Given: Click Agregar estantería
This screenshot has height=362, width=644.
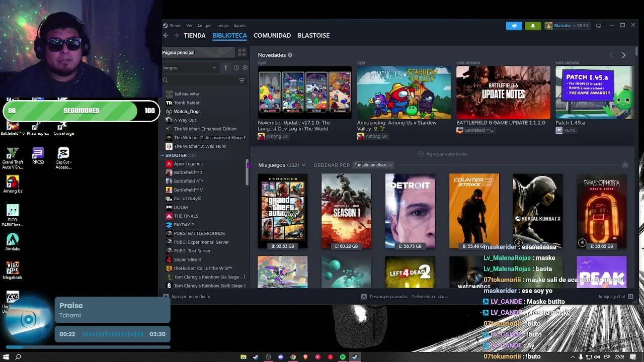Looking at the screenshot, I should tap(442, 154).
